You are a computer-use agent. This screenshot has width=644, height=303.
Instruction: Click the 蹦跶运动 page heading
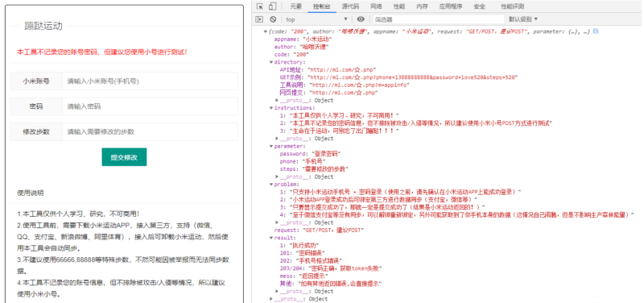point(43,26)
